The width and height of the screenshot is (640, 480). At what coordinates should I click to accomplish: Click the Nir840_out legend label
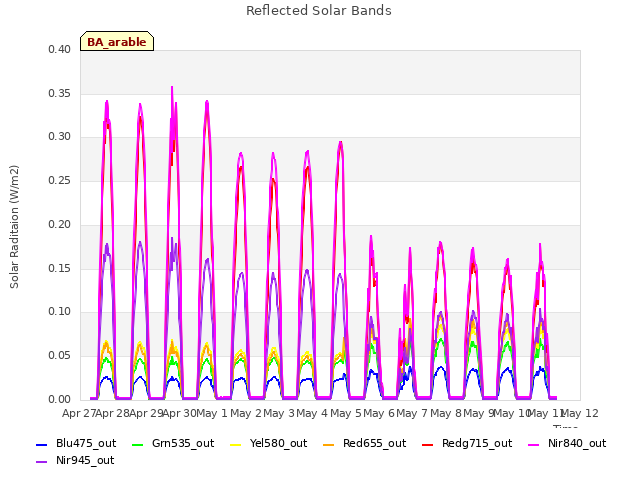pyautogui.click(x=577, y=443)
